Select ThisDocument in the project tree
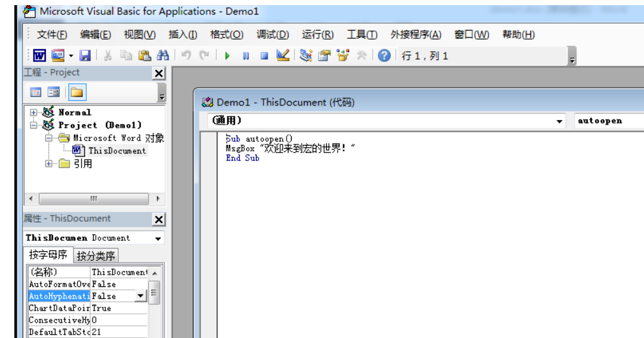This screenshot has width=644, height=338. point(117,151)
